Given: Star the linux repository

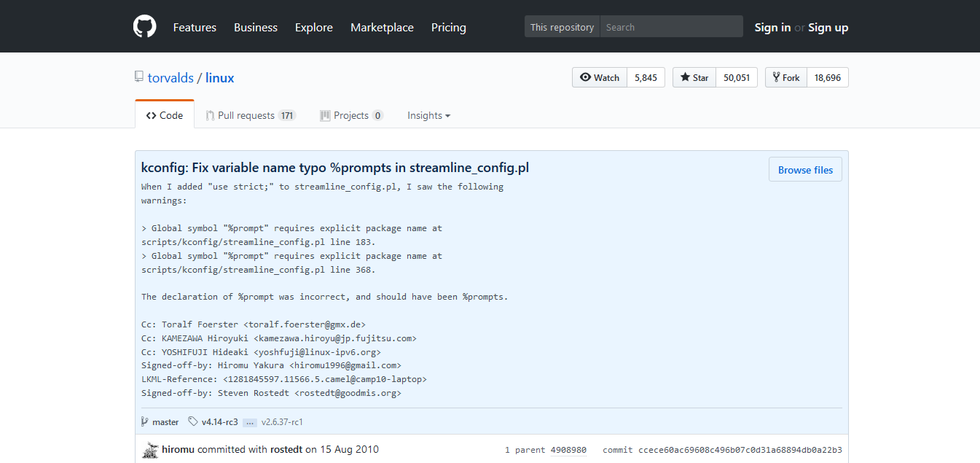Looking at the screenshot, I should click(694, 77).
